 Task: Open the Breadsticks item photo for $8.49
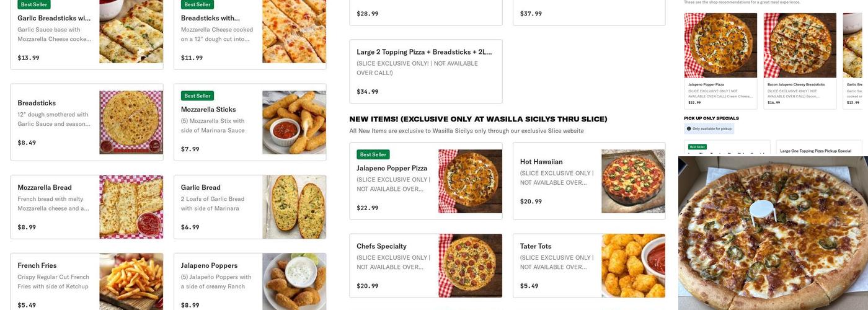pyautogui.click(x=131, y=122)
